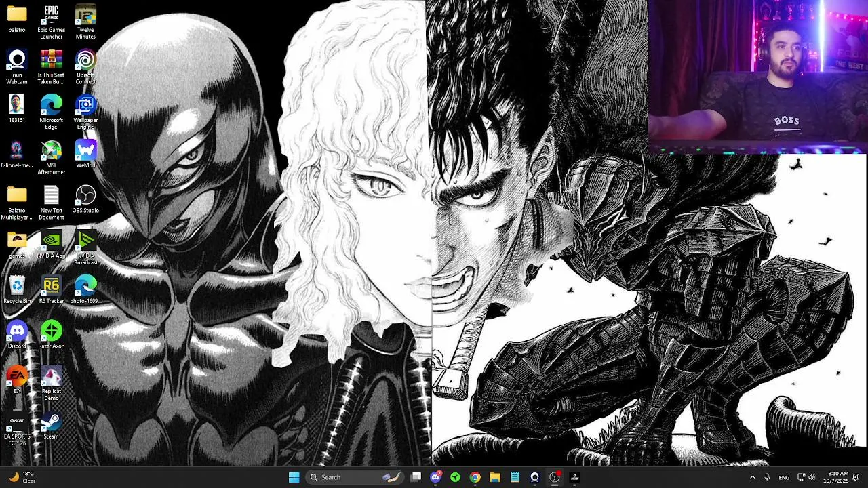Open NVIDIA Broadcast shortcut

pyautogui.click(x=85, y=248)
